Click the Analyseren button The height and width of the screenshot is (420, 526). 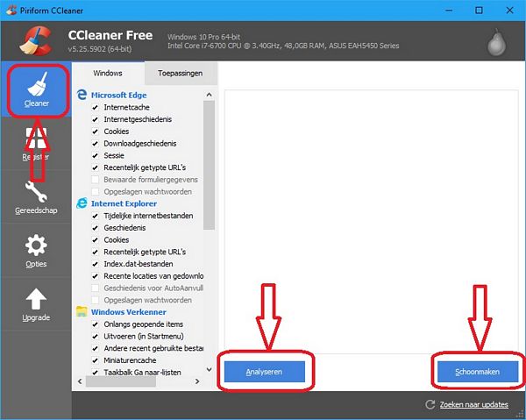point(265,372)
